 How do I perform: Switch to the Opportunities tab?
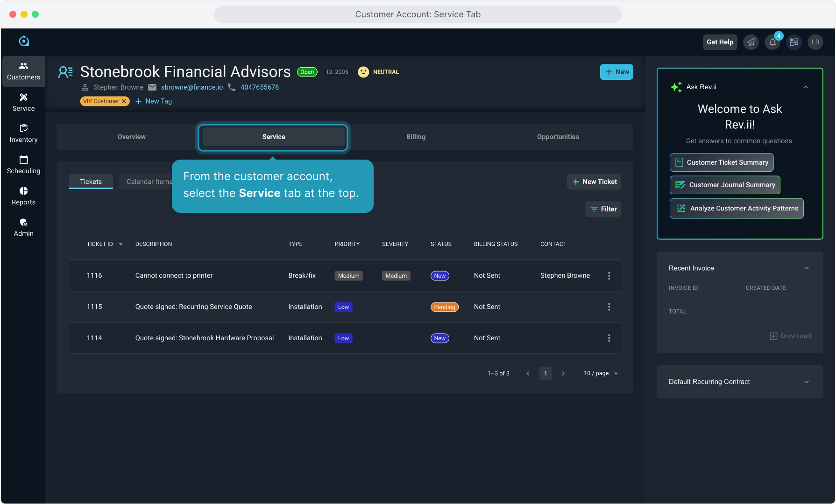pos(558,137)
